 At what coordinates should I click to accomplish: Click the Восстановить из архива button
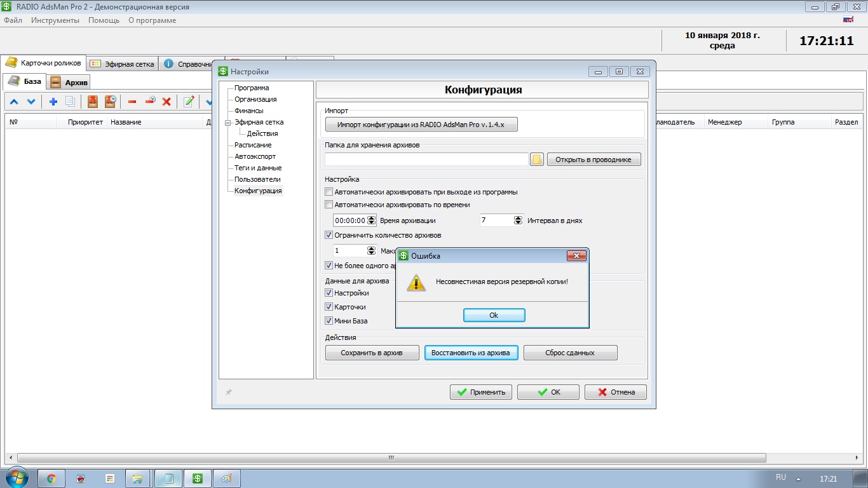471,353
